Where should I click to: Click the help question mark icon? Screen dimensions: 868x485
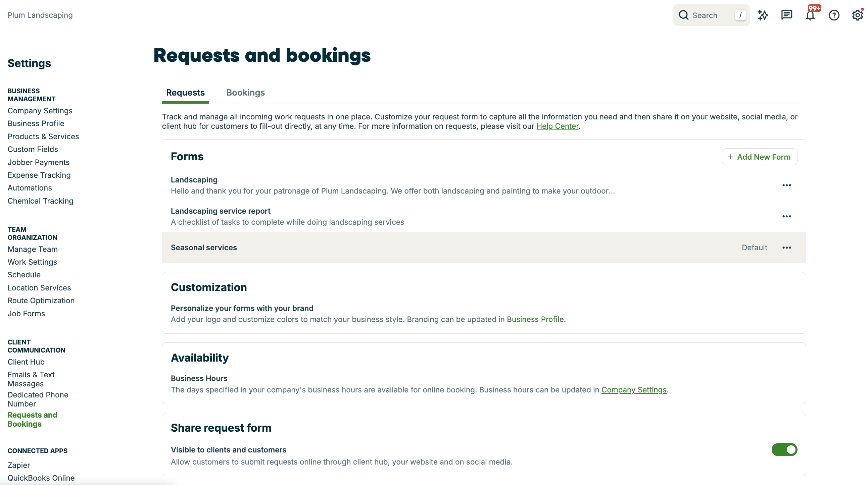(834, 15)
